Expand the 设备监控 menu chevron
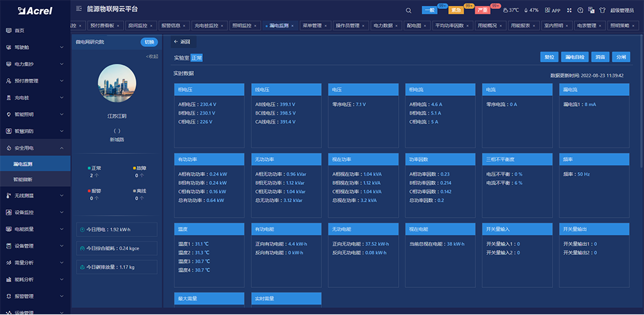Viewport: 644px width, 315px height. coord(61,213)
